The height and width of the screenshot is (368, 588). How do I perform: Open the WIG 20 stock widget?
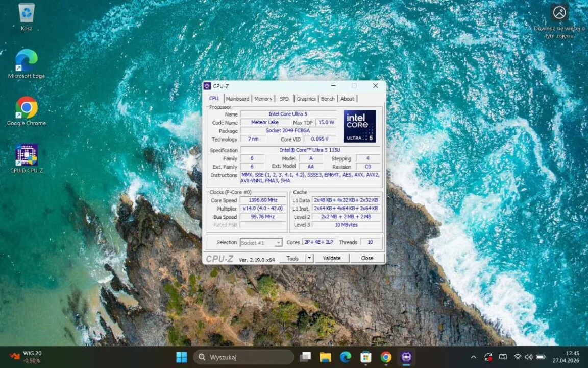coord(26,357)
